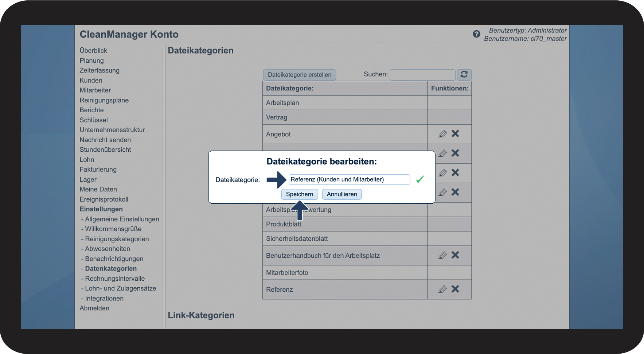Open Mitarbeiter page
This screenshot has width=644, height=354.
click(x=95, y=90)
